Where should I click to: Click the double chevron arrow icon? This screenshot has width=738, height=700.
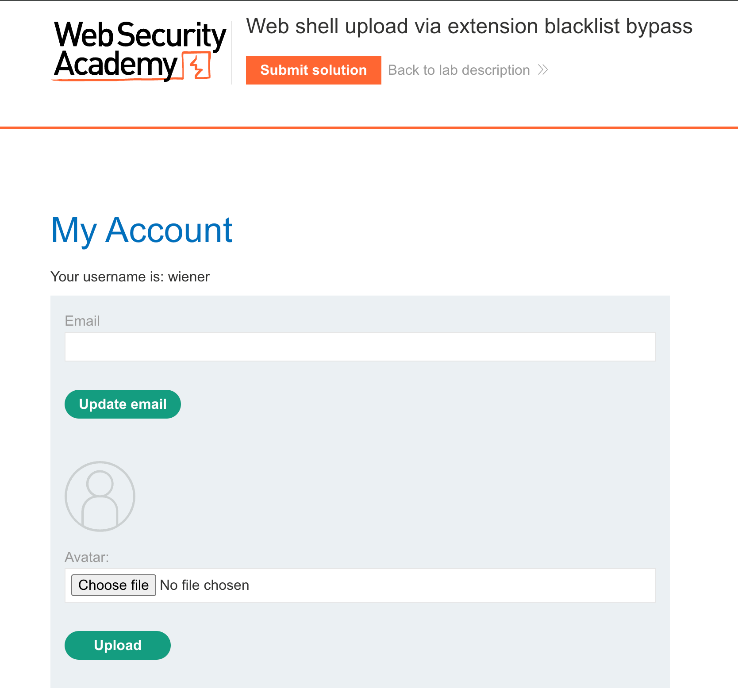(543, 70)
